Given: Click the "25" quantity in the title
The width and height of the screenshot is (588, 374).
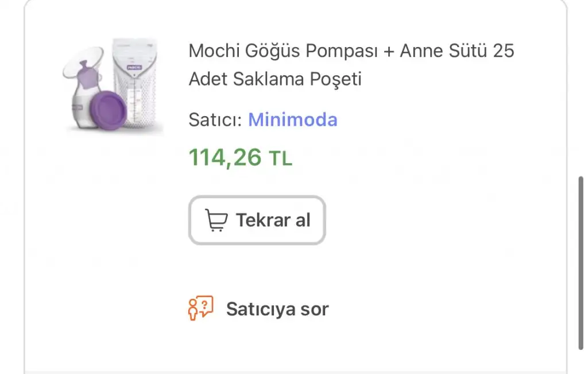Looking at the screenshot, I should pos(503,51).
